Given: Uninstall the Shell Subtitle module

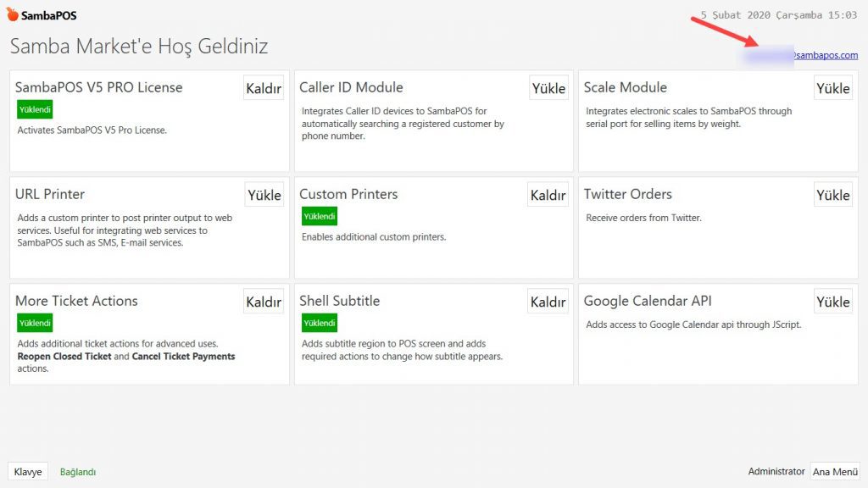Looking at the screenshot, I should [x=548, y=302].
